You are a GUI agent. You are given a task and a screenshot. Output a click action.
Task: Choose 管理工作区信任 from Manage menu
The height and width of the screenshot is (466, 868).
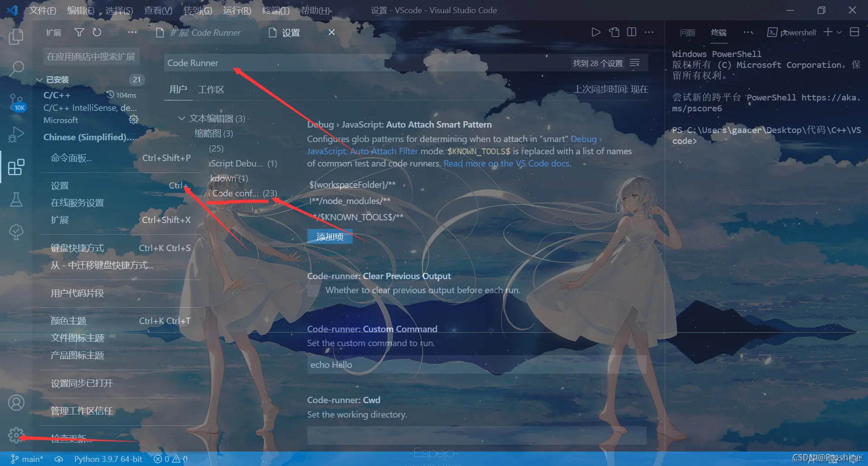point(121,411)
